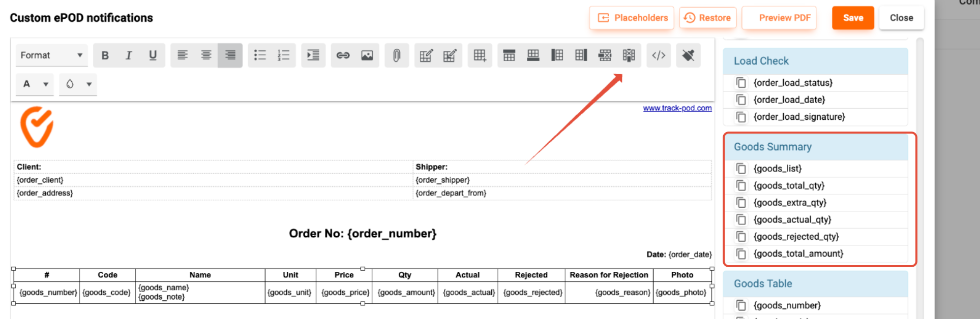Insert a hyperlink
Image resolution: width=980 pixels, height=319 pixels.
pos(343,55)
